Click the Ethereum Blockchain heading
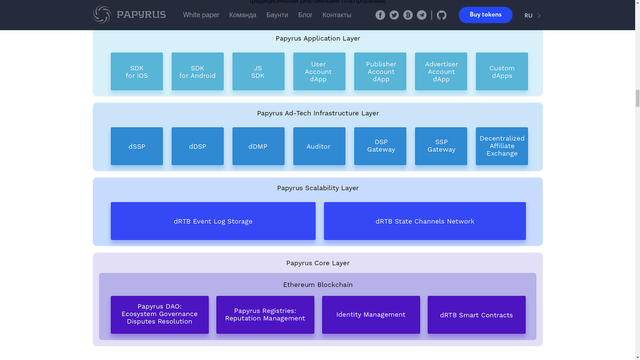The width and height of the screenshot is (640, 360). [x=318, y=285]
